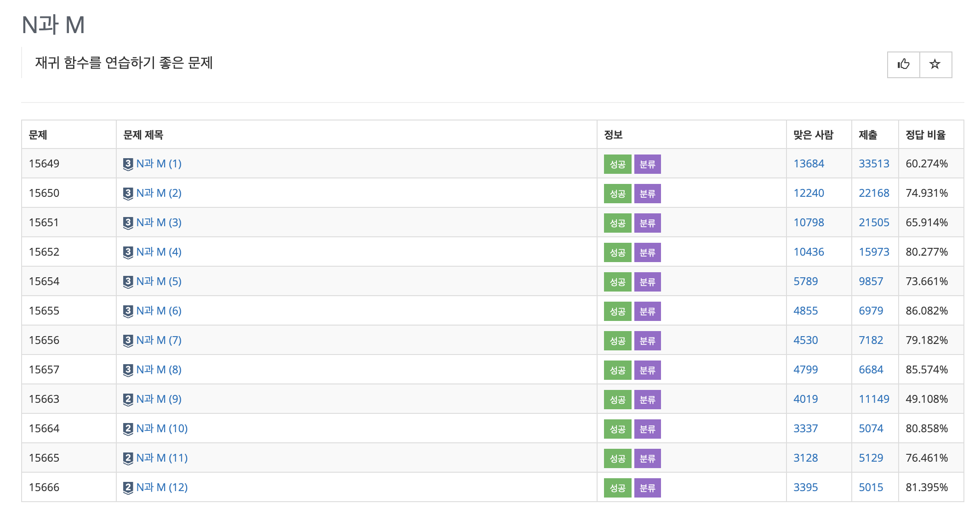The width and height of the screenshot is (980, 515).
Task: Open problem N과 M (10)
Action: coord(162,429)
